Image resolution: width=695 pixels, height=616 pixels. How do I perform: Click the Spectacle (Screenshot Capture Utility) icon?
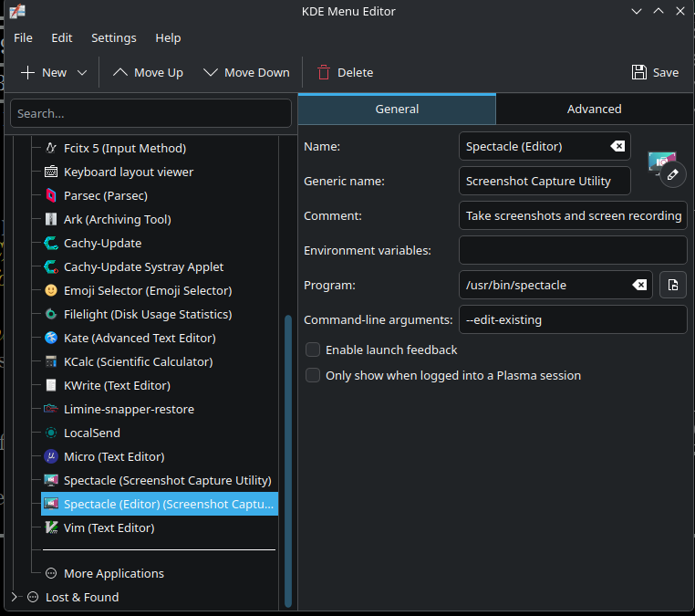coord(51,480)
